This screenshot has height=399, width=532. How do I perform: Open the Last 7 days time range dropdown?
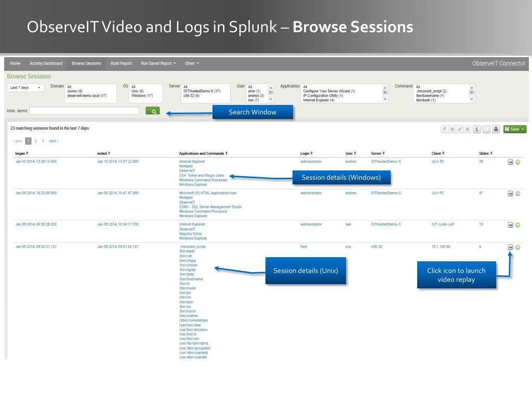(25, 87)
